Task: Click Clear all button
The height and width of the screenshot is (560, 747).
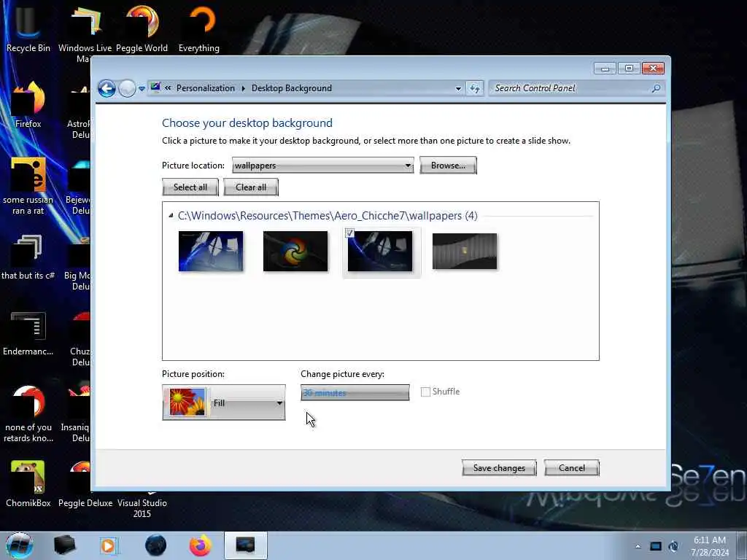Action: (251, 187)
